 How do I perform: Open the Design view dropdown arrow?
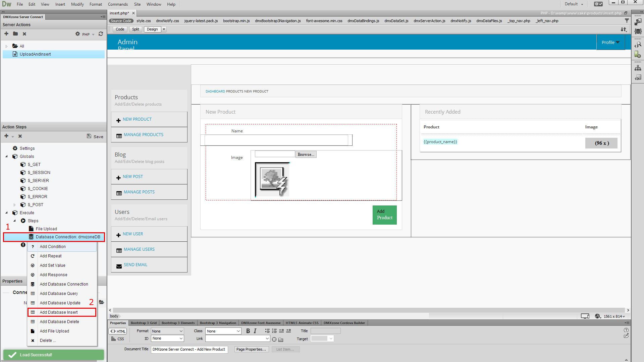[164, 29]
